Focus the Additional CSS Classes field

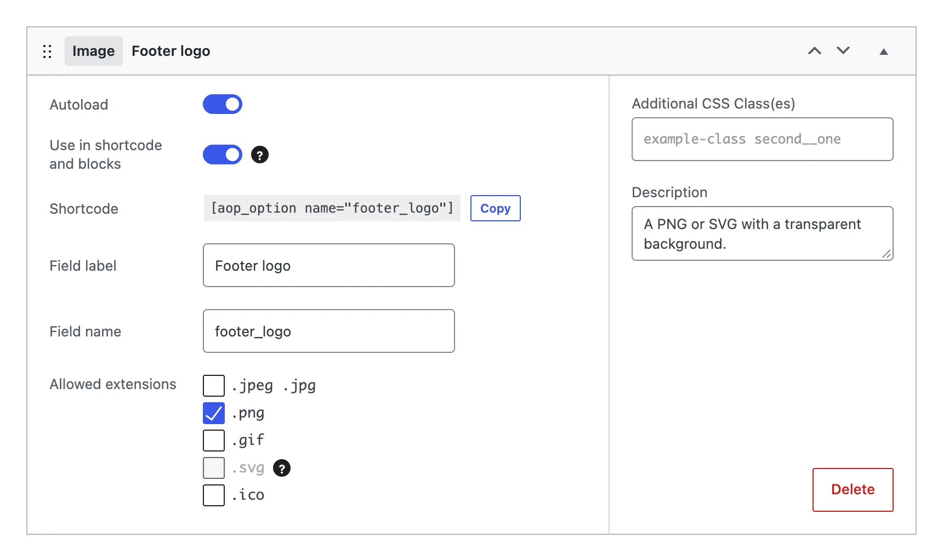point(763,139)
